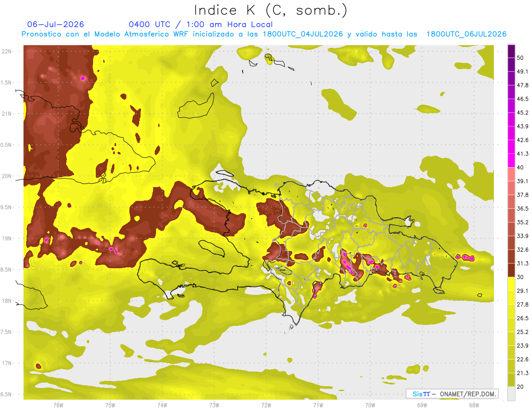Image resolution: width=532 pixels, height=411 pixels.
Task: Click the colorbar label "39.1"
Action: (x=523, y=181)
